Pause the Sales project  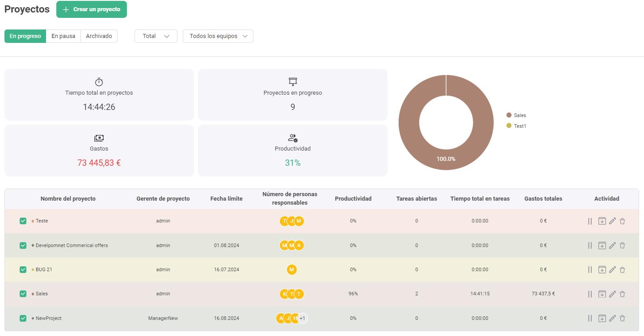click(590, 294)
